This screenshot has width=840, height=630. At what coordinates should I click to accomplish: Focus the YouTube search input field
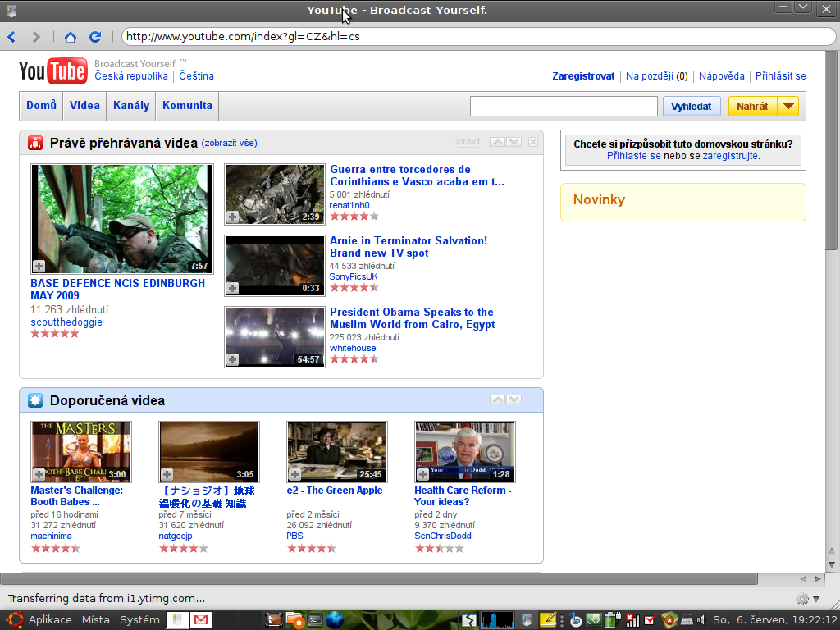[x=564, y=106]
